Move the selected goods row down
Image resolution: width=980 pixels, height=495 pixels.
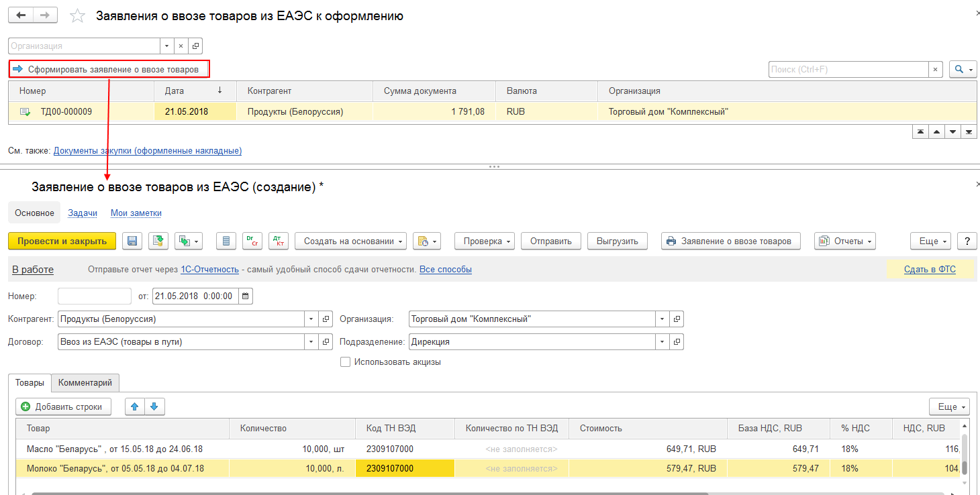(x=155, y=406)
